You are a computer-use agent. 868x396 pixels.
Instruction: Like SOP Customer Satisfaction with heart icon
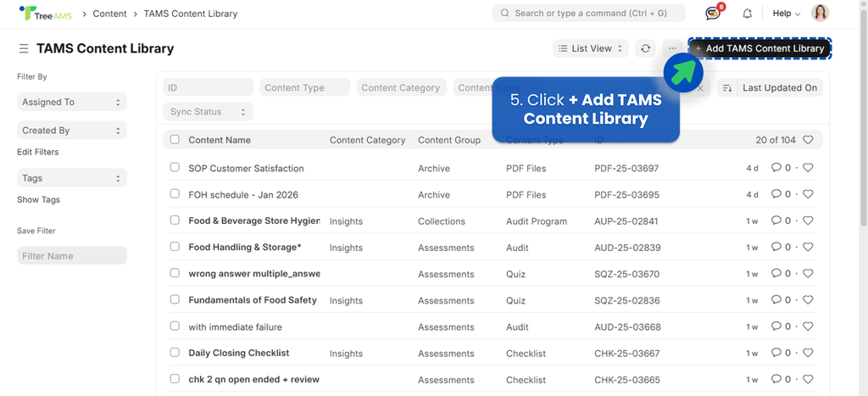808,168
